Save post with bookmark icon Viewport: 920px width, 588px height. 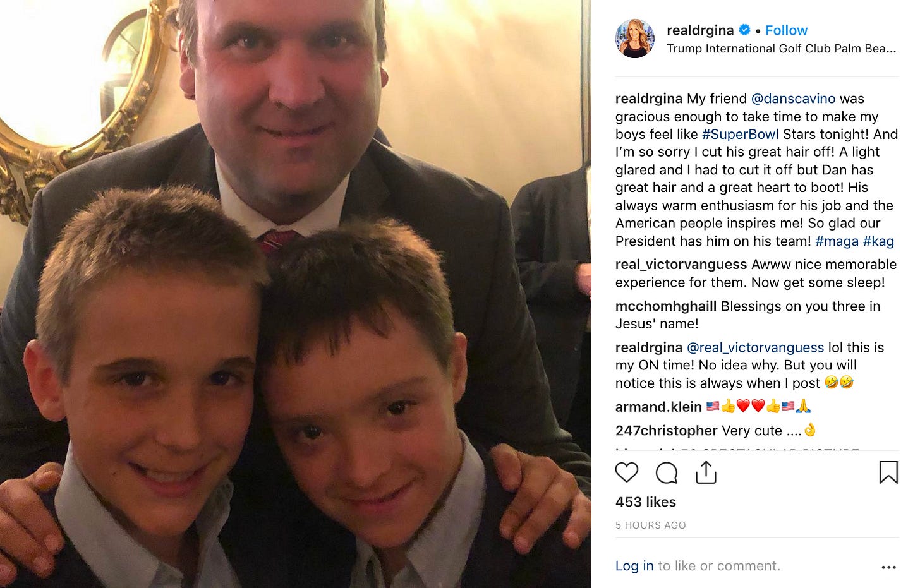[888, 472]
